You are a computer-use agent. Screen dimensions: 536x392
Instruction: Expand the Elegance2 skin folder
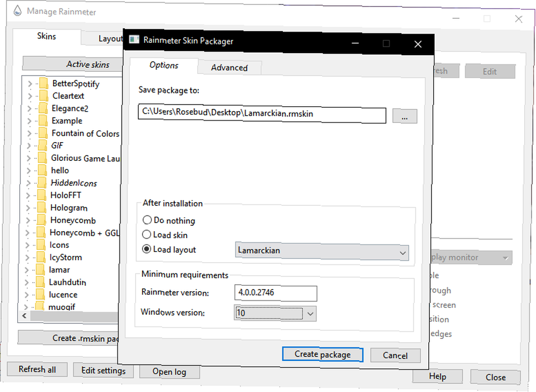click(29, 108)
